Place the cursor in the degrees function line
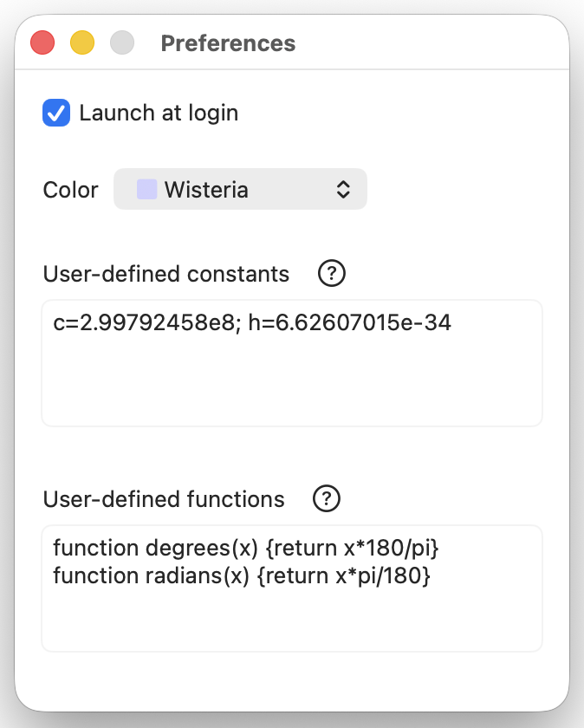The width and height of the screenshot is (584, 728). (246, 549)
